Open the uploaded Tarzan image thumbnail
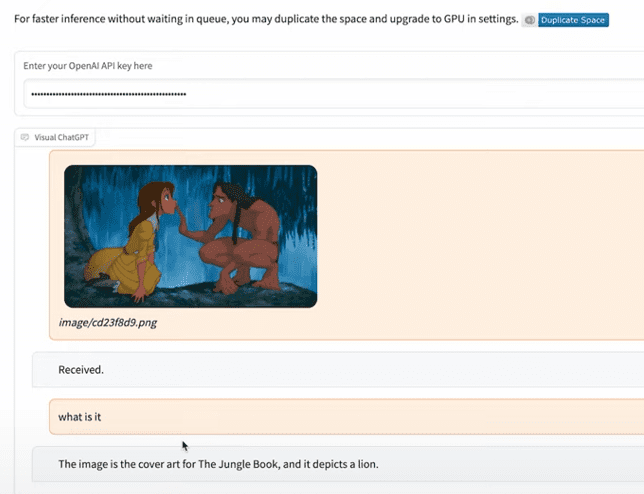Screen dimensions: 644x494 (191, 236)
